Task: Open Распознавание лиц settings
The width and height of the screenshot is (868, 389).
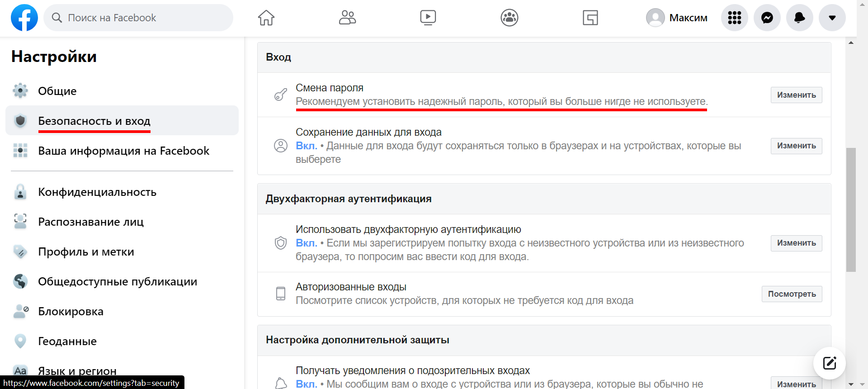Action: [x=122, y=222]
